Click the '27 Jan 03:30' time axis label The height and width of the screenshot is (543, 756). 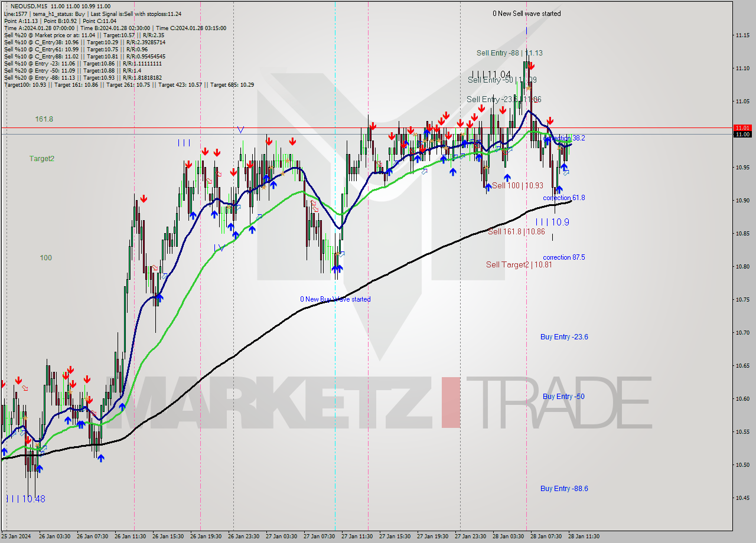(x=281, y=537)
